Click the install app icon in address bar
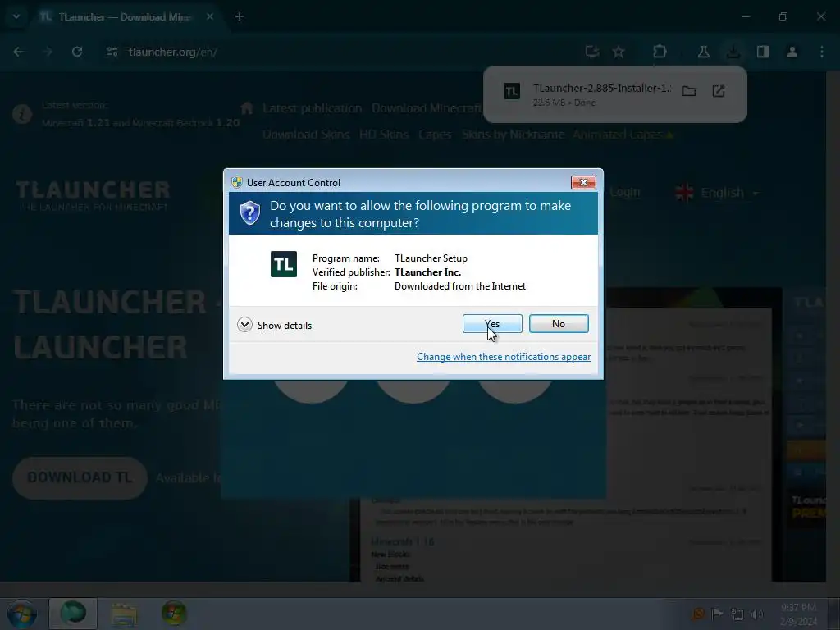Image resolution: width=840 pixels, height=630 pixels. pos(592,52)
